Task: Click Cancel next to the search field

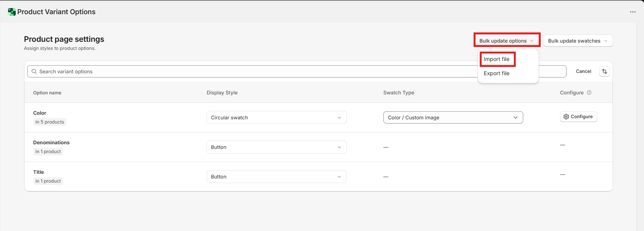Action: click(583, 71)
